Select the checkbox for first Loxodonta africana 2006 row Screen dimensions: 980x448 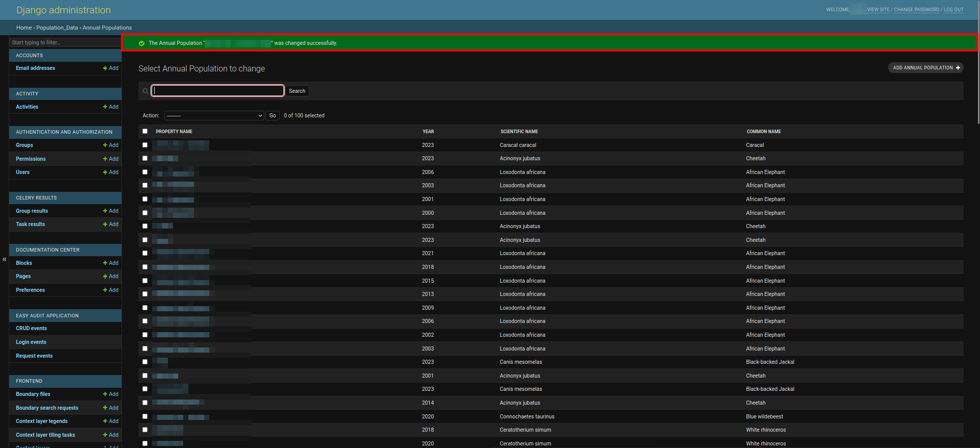[145, 172]
